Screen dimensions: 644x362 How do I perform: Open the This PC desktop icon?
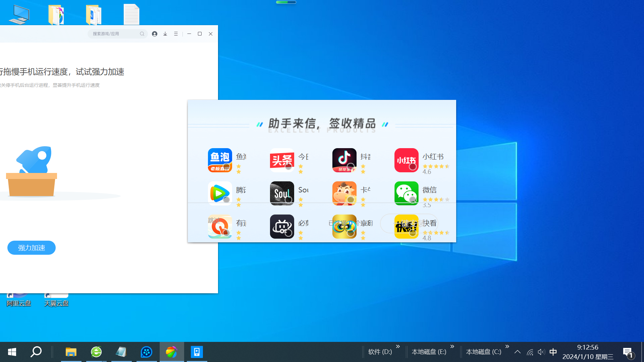coord(19,15)
